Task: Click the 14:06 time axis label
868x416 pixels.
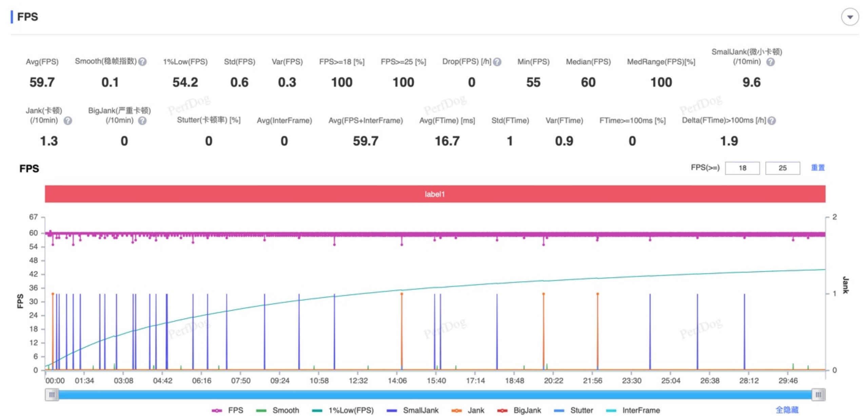Action: pos(397,381)
